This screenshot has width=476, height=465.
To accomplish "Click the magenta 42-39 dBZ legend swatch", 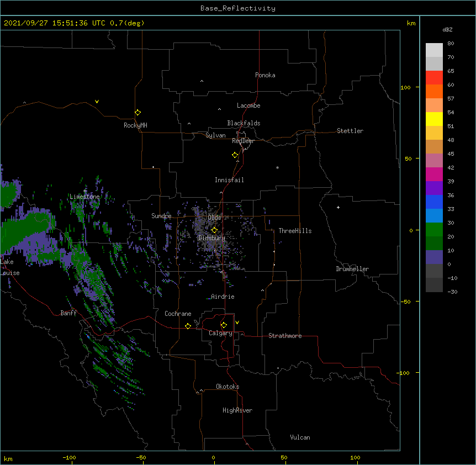I will (434, 174).
